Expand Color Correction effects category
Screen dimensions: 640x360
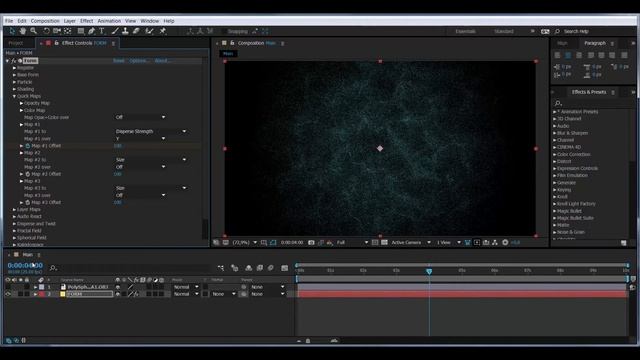tap(555, 154)
